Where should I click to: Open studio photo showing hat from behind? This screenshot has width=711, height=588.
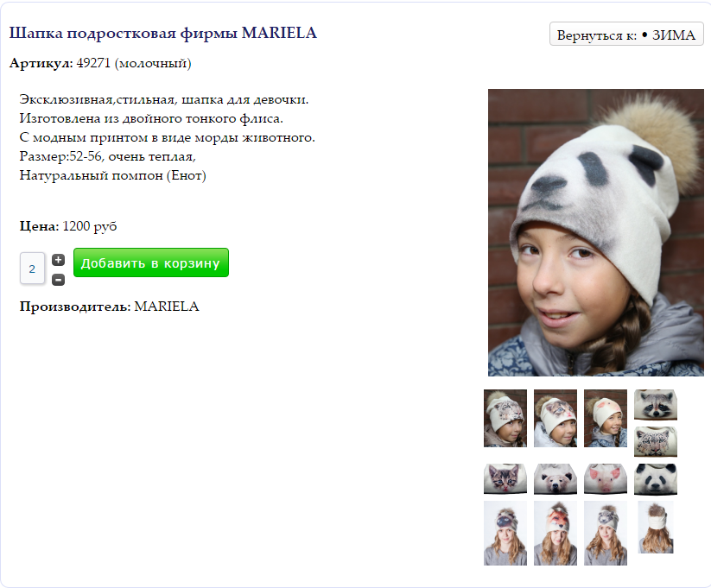pos(655,528)
